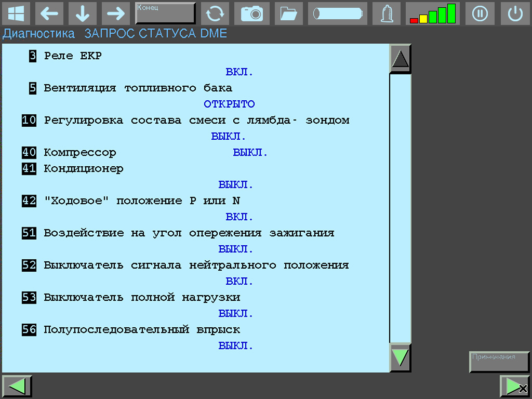Click the Windows start icon
Image resolution: width=532 pixels, height=399 pixels.
(17, 14)
